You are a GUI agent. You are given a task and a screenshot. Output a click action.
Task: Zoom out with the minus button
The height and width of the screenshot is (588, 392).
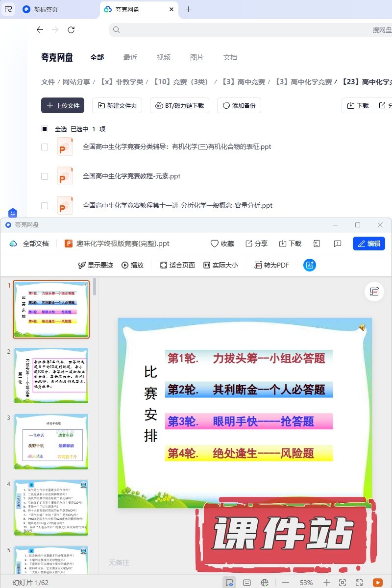tap(286, 582)
